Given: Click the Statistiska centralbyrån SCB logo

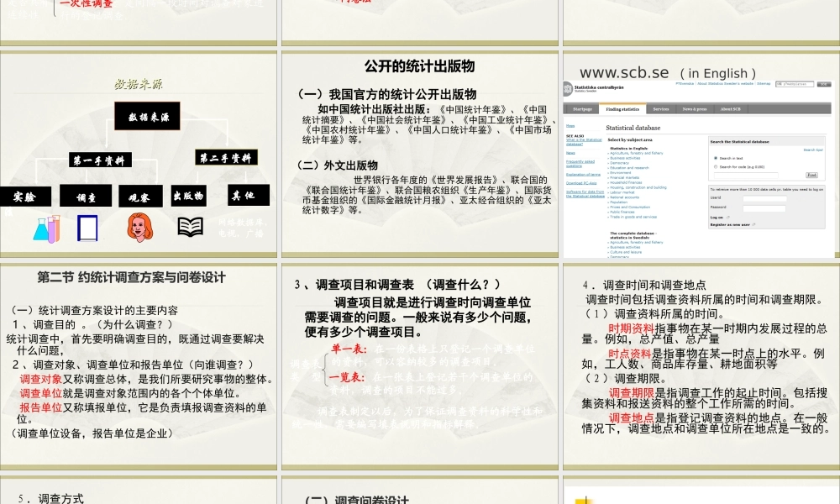Looking at the screenshot, I should [568, 88].
